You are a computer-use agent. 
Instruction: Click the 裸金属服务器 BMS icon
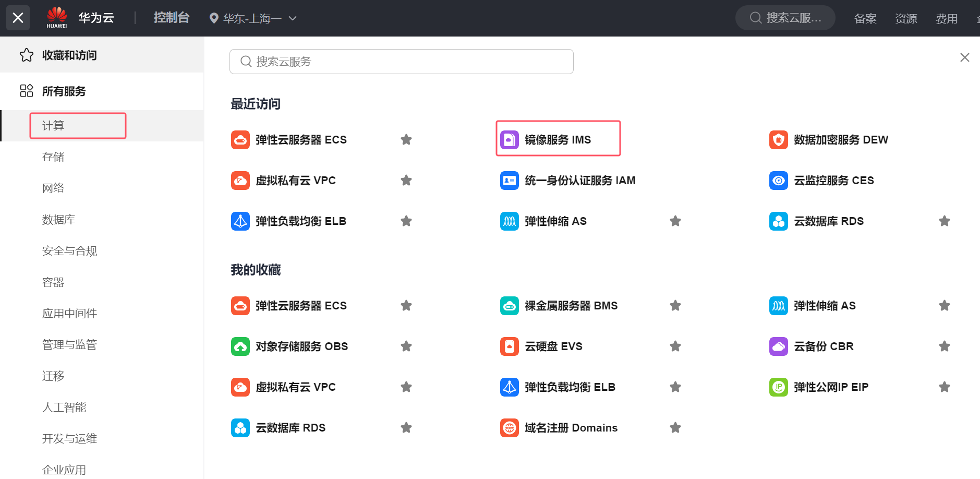point(510,306)
